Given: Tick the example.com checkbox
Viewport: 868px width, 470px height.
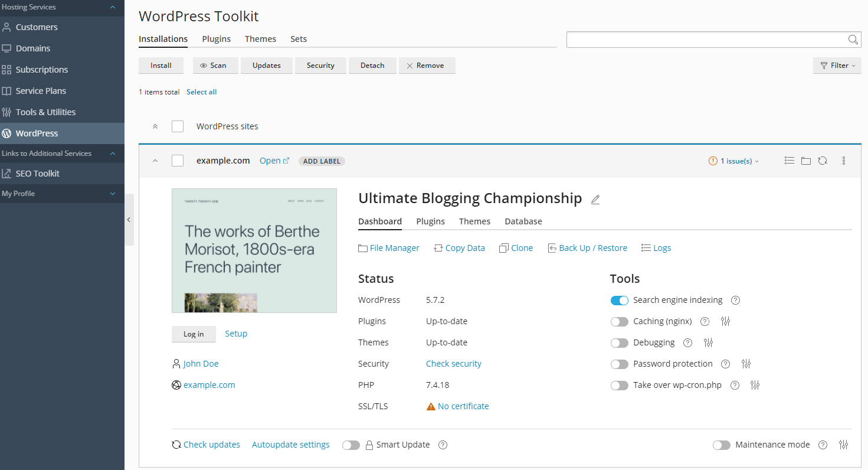Looking at the screenshot, I should pyautogui.click(x=178, y=161).
